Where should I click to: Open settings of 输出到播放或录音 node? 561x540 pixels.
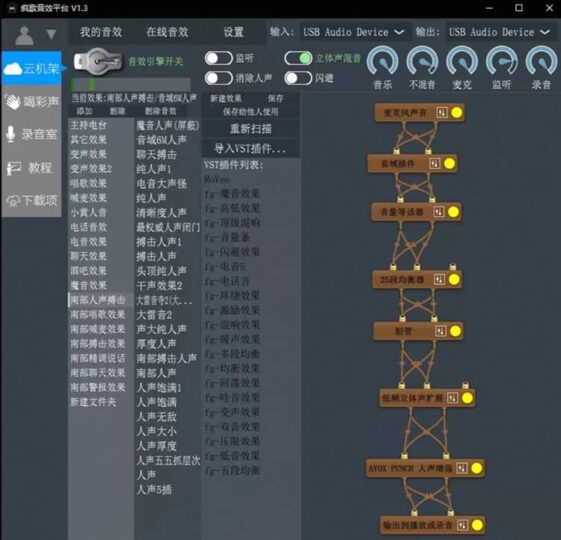coord(462,525)
